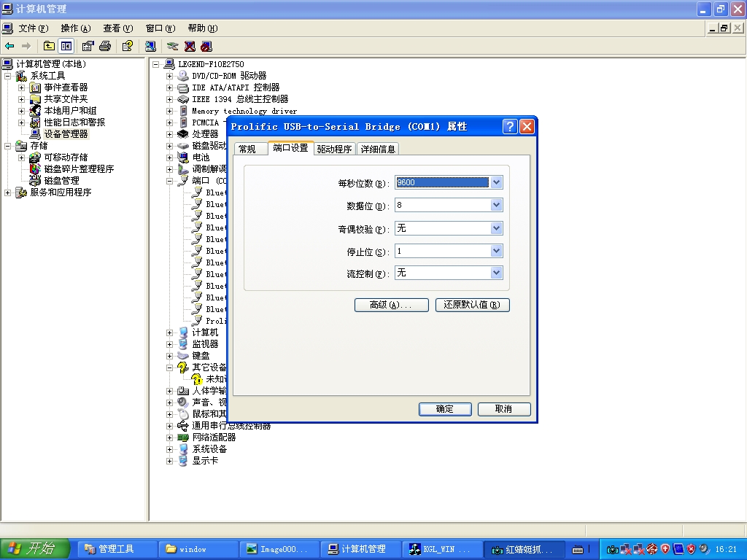747x560 pixels.
Task: Collapse the 存储 tree node
Action: (x=7, y=146)
